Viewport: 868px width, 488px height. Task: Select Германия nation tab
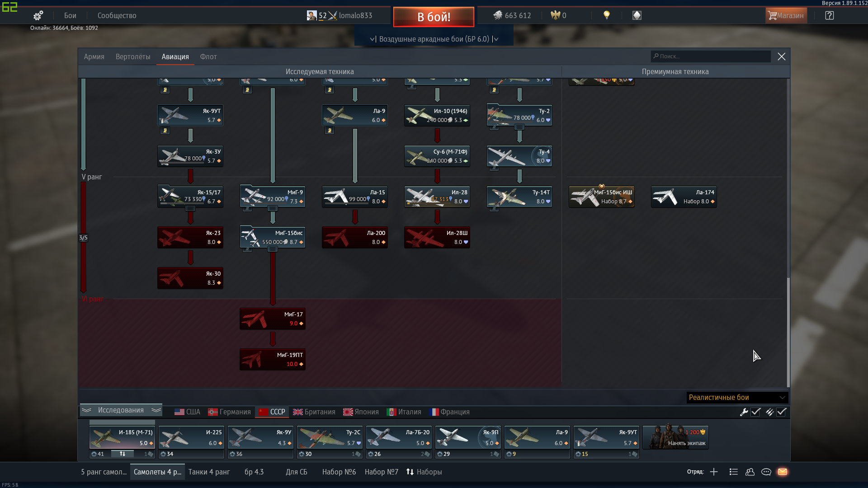pos(229,412)
